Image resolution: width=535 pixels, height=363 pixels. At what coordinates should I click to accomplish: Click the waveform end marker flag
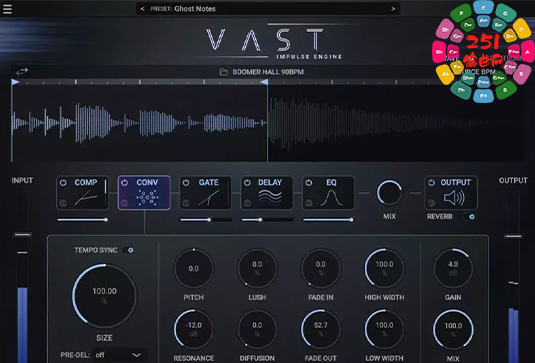[x=264, y=82]
